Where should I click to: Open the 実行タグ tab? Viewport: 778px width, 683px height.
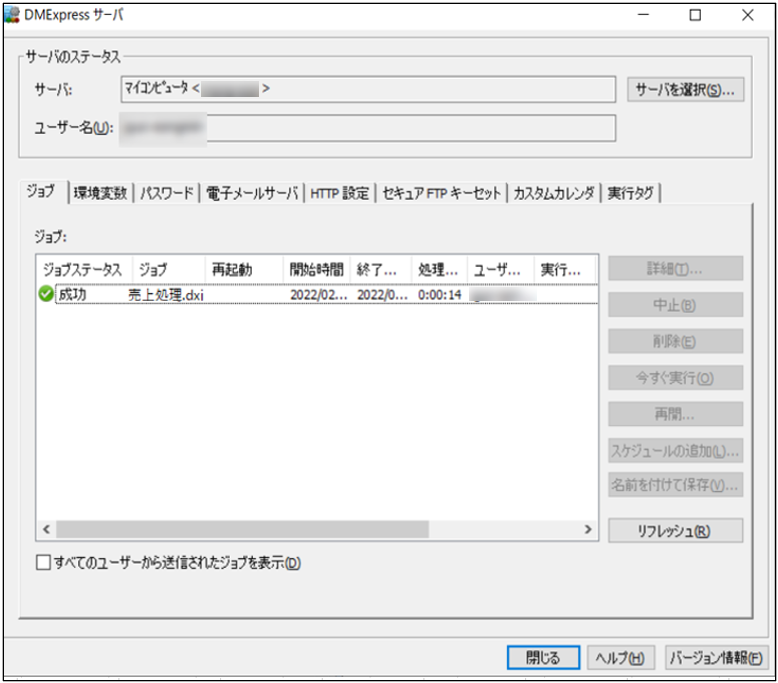(x=630, y=194)
